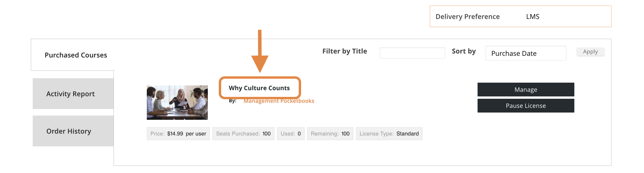Click the Used 0 seats badge
The image size is (644, 173).
tap(291, 134)
